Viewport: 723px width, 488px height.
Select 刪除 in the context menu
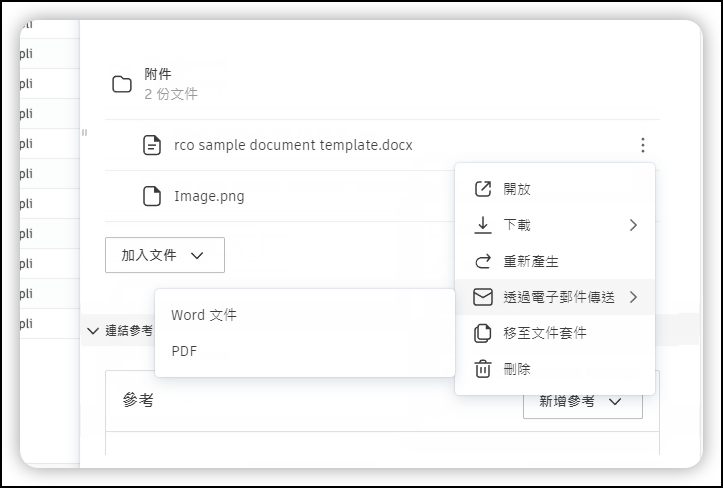tap(517, 369)
